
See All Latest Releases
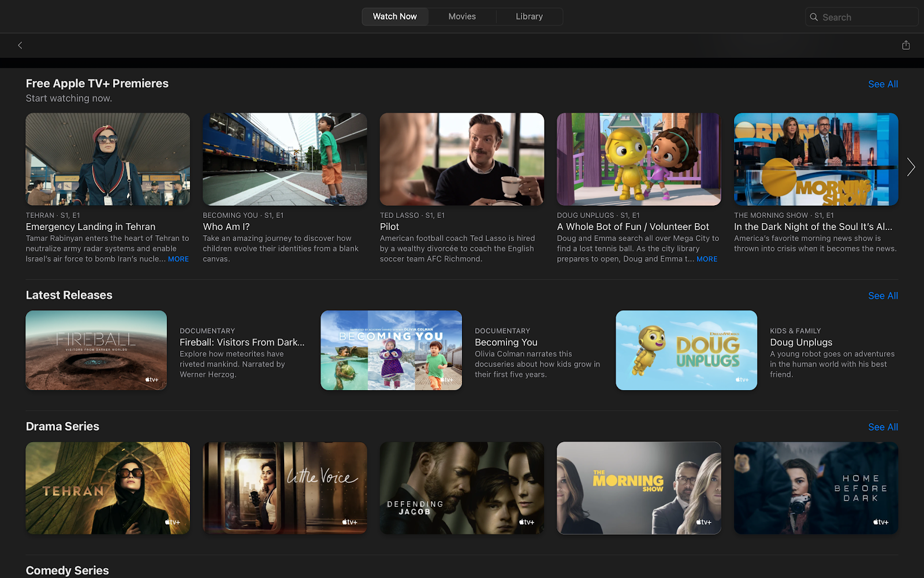click(883, 296)
